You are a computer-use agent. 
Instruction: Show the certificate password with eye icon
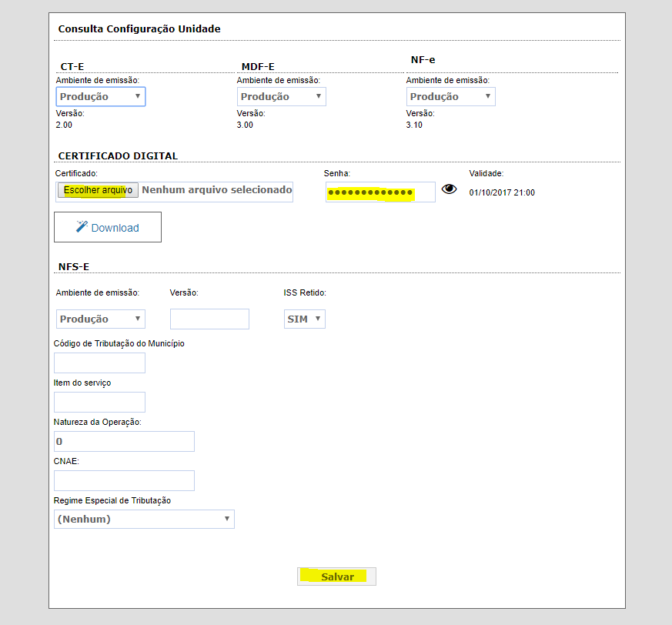[449, 189]
